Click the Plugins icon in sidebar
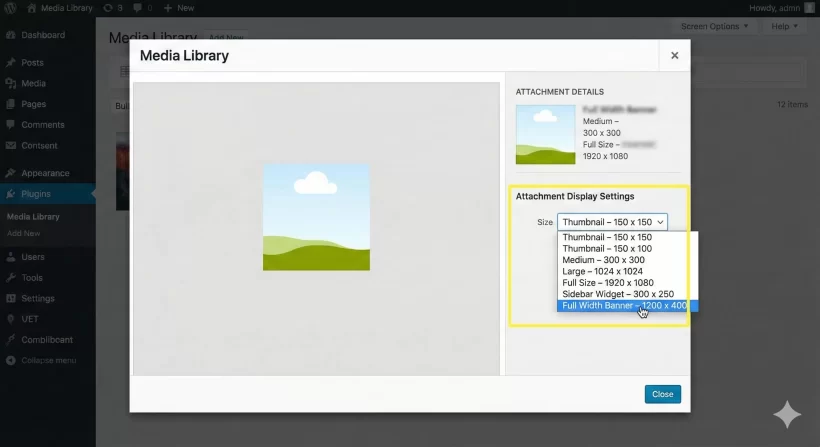820x447 pixels. pyautogui.click(x=10, y=194)
